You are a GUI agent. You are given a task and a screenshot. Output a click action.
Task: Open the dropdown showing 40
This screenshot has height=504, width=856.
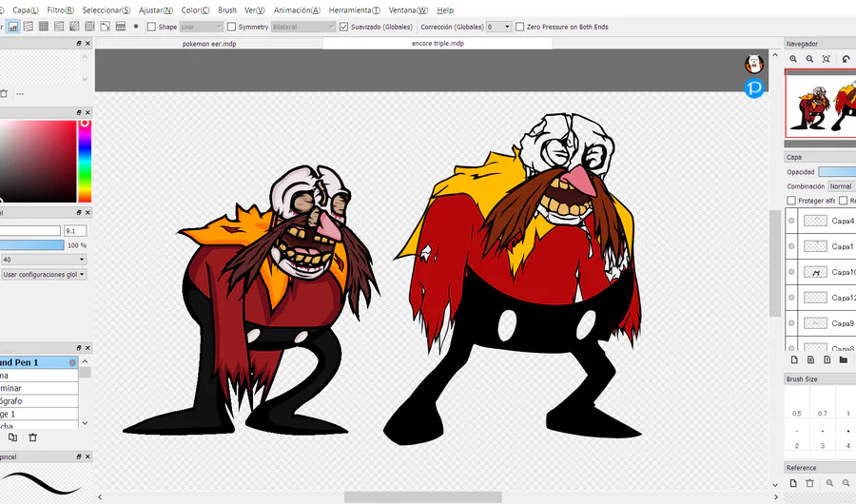click(x=43, y=260)
